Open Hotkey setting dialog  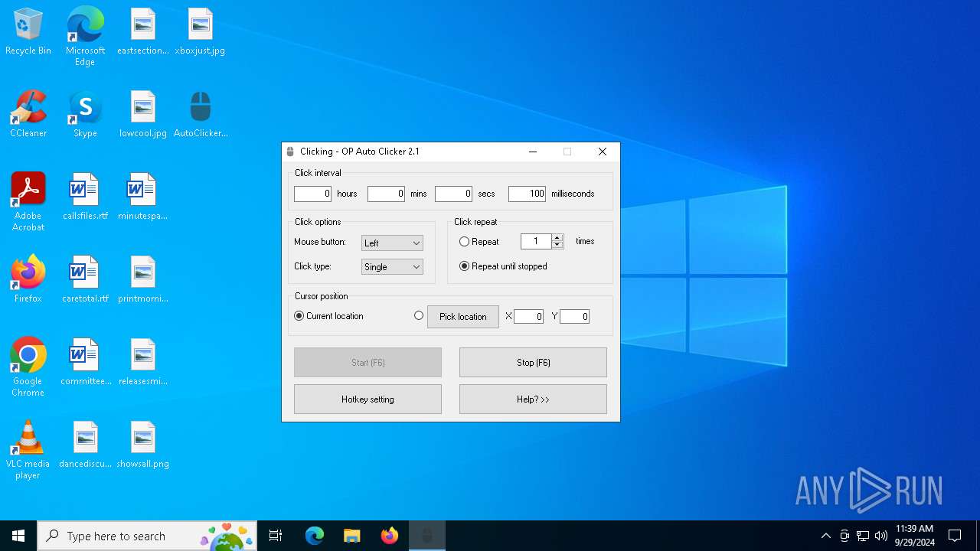[367, 399]
